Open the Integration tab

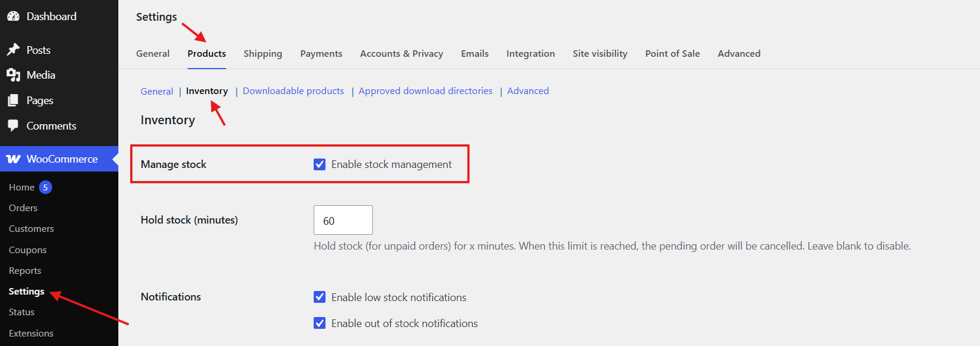531,54
